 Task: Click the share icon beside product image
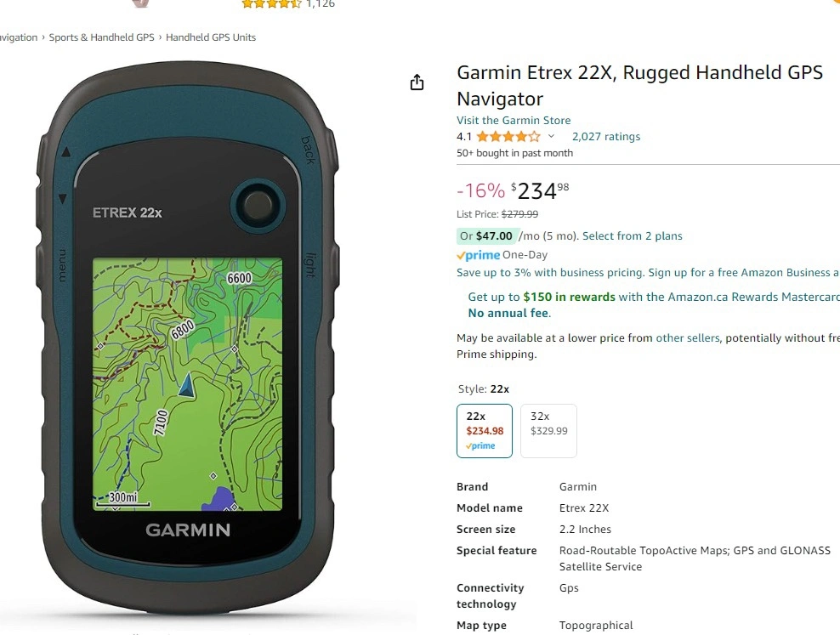click(417, 82)
